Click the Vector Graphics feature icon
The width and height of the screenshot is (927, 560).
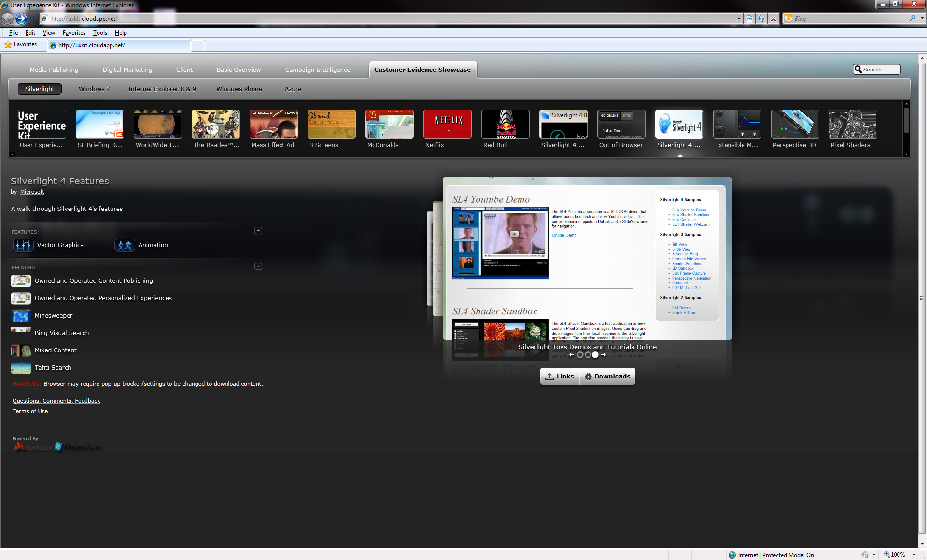click(x=23, y=245)
